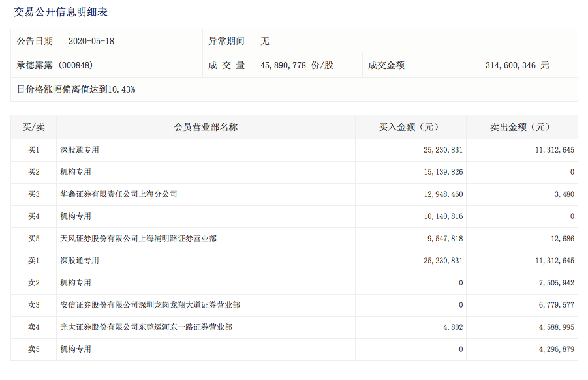This screenshot has height=380, width=588.
Task: Click 机构专用 in the 卖5 row
Action: (x=76, y=349)
